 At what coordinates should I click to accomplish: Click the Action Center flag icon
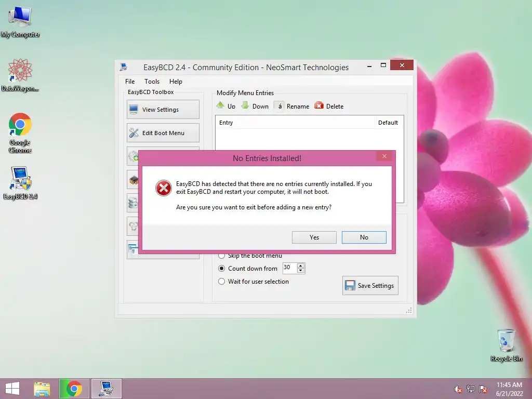483,389
